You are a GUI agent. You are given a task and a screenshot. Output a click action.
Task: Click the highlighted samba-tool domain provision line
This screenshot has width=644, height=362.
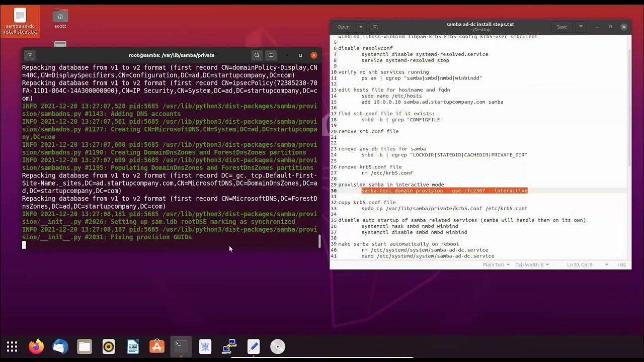coord(444,191)
